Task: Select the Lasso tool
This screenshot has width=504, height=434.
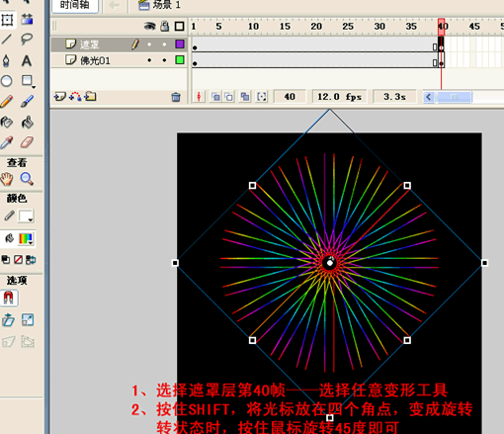Action: coord(27,40)
